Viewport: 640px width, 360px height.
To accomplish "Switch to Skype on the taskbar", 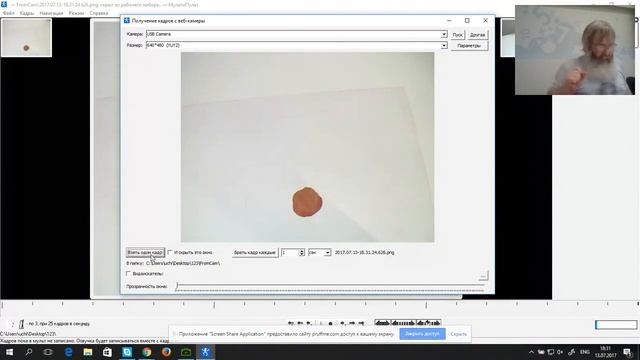I will (x=127, y=352).
